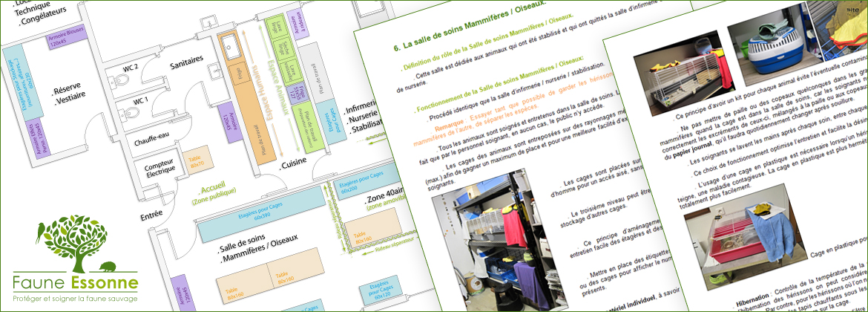This screenshot has width=868, height=312.
Task: Click the 'Compteur Electrique' room label
Action: (160, 166)
